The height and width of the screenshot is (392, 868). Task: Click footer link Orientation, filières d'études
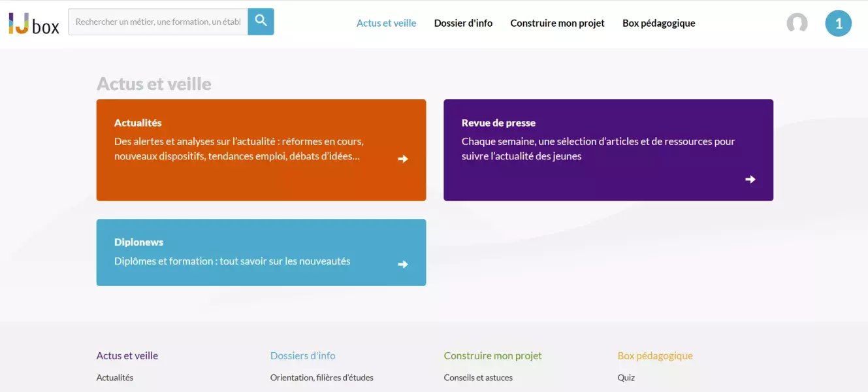pos(321,378)
